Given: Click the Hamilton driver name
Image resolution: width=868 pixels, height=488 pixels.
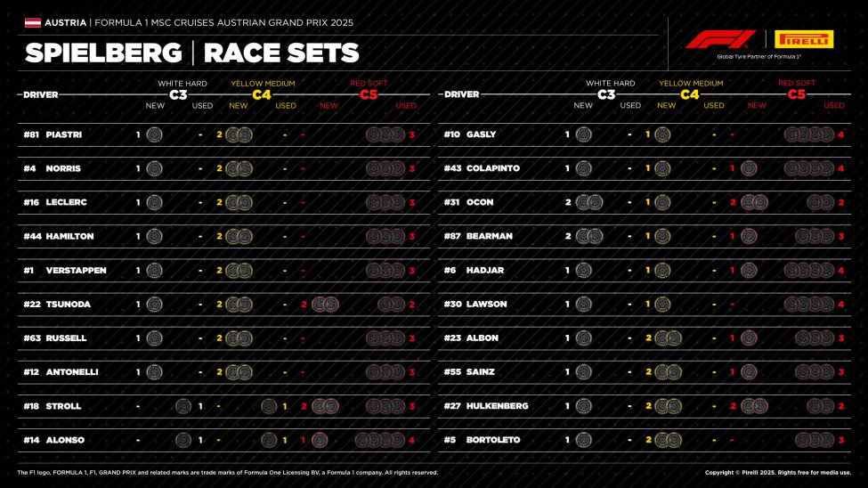Looking at the screenshot, I should [x=69, y=237].
